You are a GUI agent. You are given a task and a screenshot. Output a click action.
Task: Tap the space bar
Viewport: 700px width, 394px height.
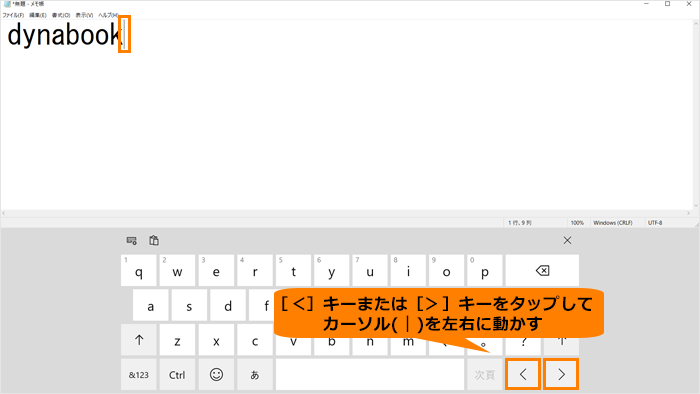pyautogui.click(x=370, y=374)
